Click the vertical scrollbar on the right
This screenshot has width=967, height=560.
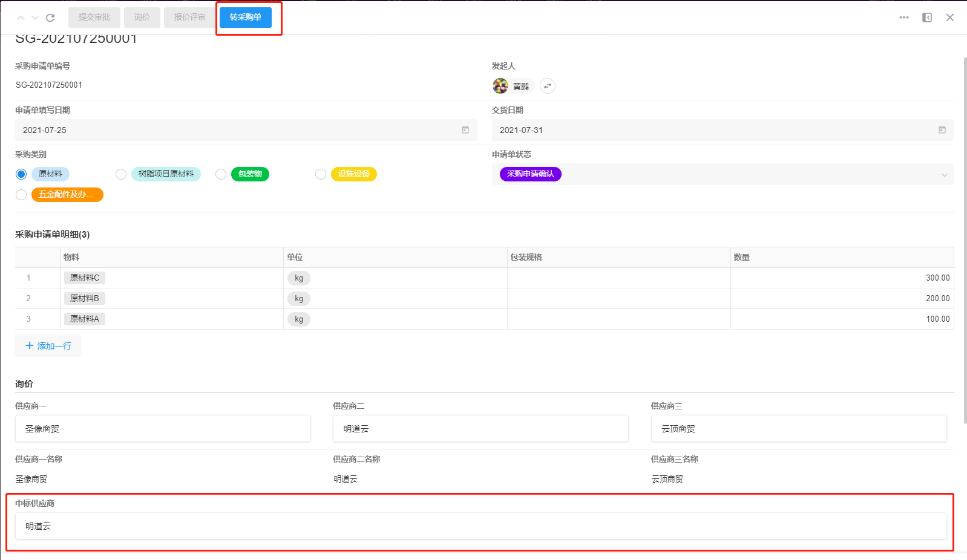pyautogui.click(x=965, y=242)
